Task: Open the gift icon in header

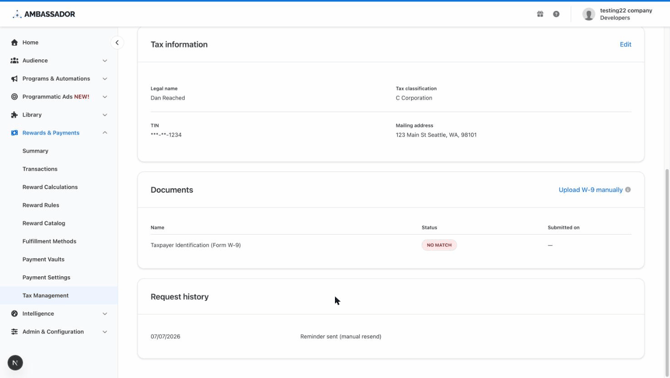Action: [x=540, y=14]
